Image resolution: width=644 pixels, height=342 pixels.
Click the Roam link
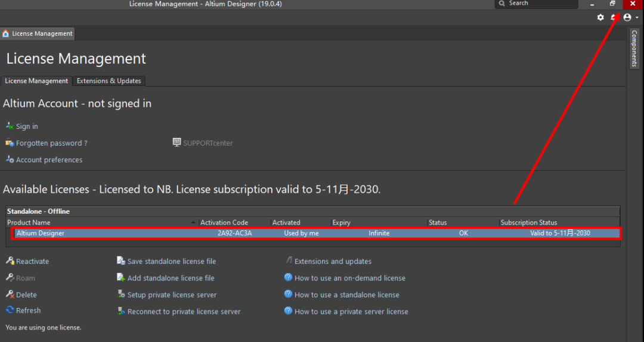[x=26, y=278]
